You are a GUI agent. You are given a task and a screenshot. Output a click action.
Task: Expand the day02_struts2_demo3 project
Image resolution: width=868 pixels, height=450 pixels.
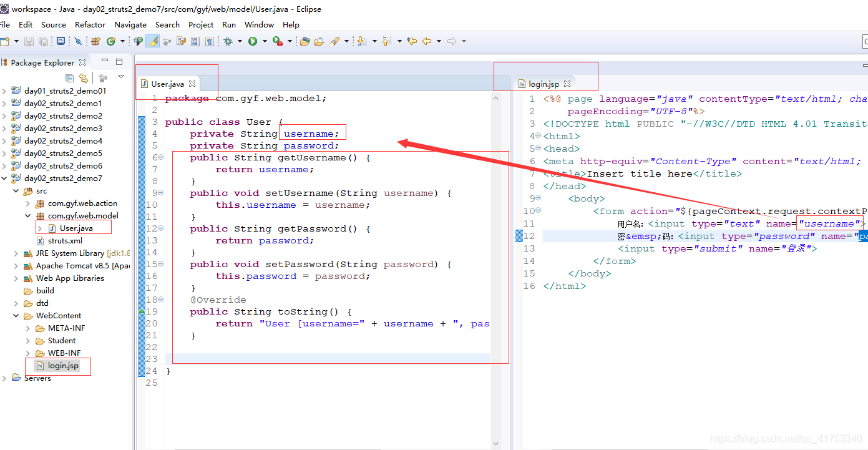[4, 129]
